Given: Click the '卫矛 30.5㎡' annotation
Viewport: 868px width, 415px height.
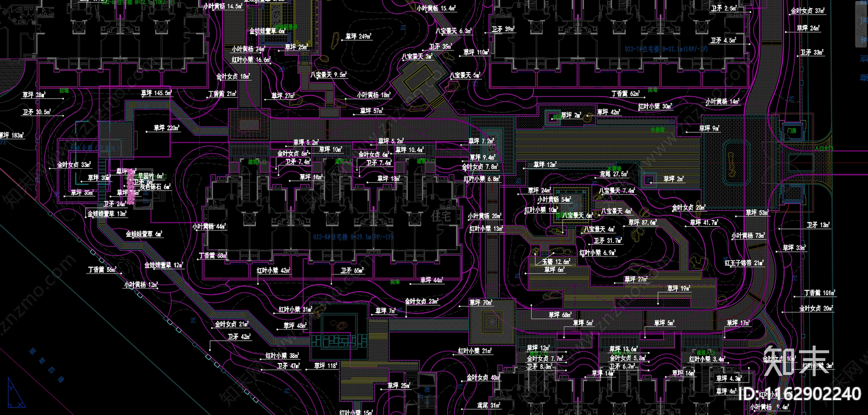Looking at the screenshot, I should click(x=37, y=112).
